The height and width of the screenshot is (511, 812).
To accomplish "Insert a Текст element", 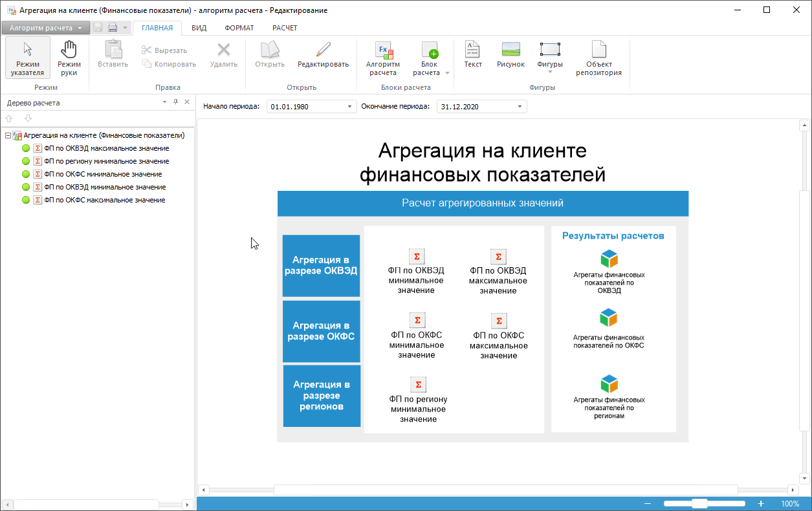I will pos(473,55).
